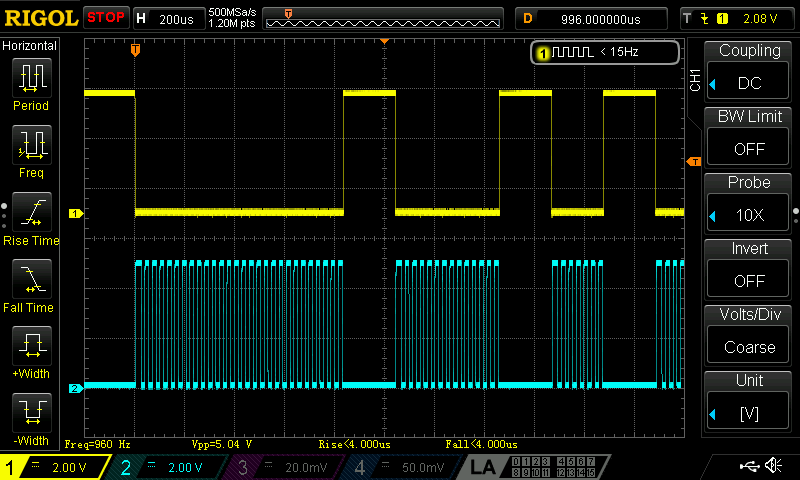Select channel 2 tab at 2.00 V
Viewport: 800px width, 480px height.
[x=168, y=467]
